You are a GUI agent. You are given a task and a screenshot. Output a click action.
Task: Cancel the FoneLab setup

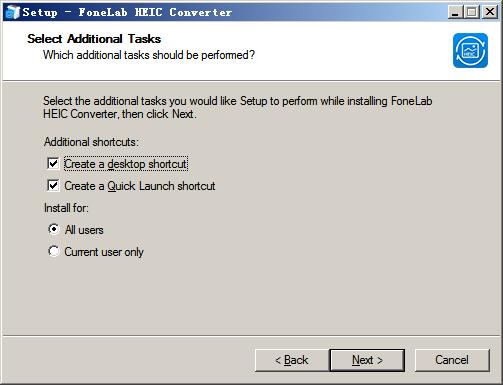click(452, 360)
